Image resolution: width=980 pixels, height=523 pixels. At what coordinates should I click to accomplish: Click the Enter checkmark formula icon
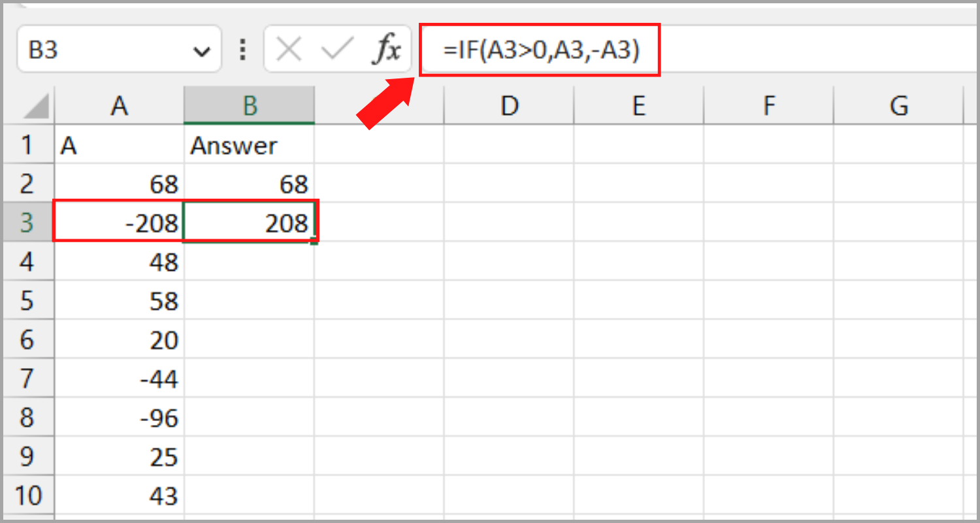click(x=337, y=49)
